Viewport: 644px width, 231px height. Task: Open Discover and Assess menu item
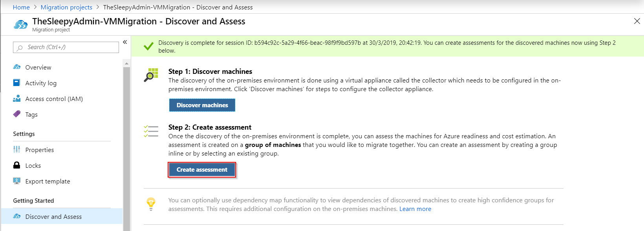point(53,216)
